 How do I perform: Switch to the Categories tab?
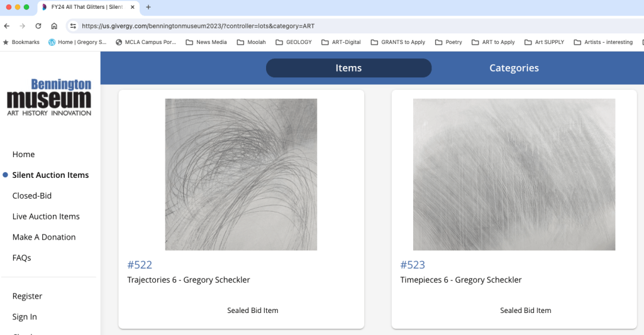pos(514,68)
